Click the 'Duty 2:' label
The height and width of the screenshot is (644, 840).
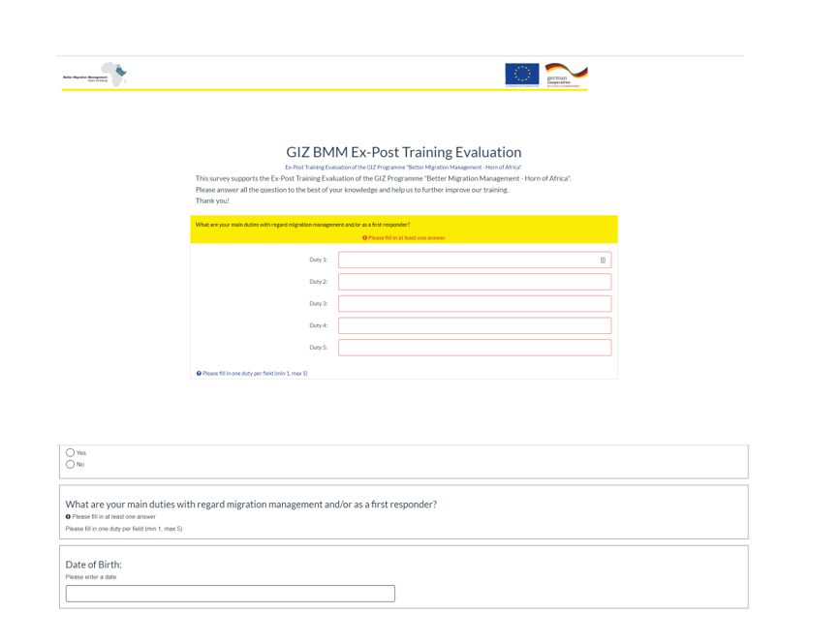[x=318, y=282]
